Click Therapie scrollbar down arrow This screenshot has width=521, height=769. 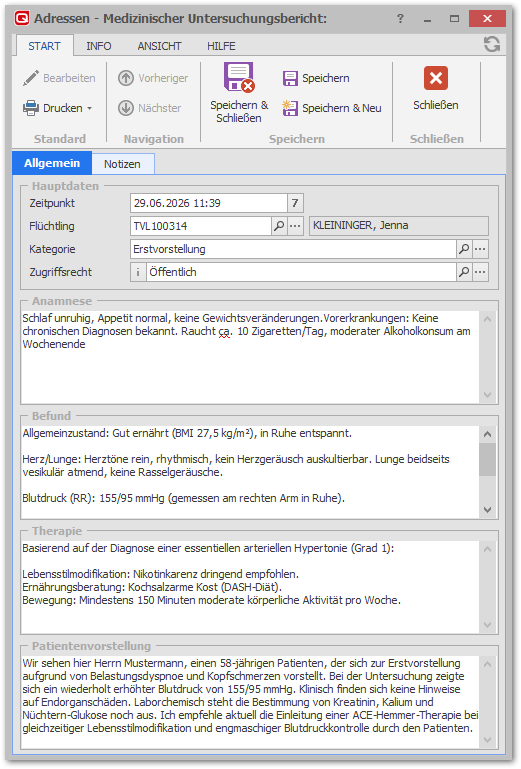tap(488, 625)
